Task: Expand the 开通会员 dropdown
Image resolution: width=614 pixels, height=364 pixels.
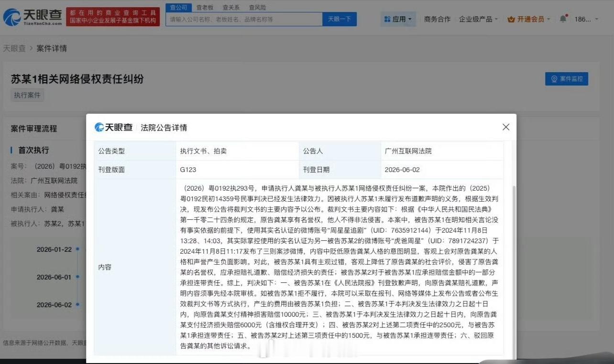Action: (x=528, y=19)
